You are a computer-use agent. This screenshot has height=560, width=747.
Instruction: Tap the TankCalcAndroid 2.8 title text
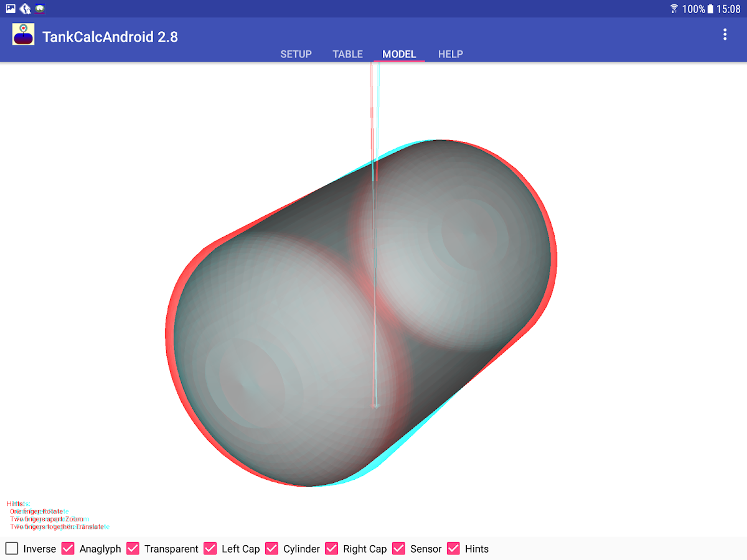[x=110, y=37]
